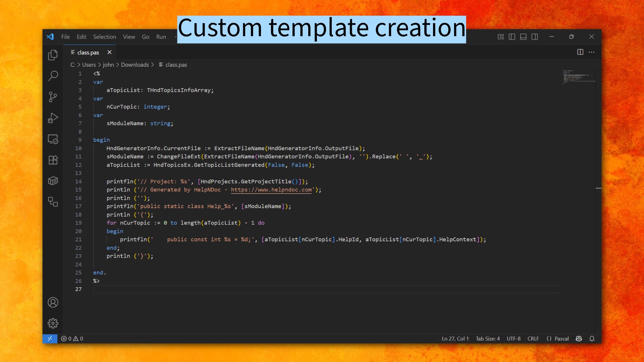Open the Selection menu

click(x=104, y=37)
